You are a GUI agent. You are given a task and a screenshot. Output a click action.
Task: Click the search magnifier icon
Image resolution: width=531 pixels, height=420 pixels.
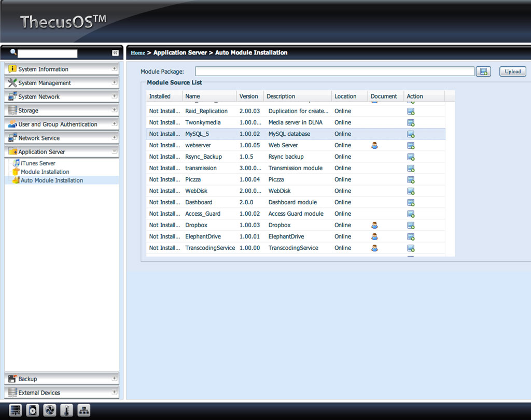tap(13, 52)
